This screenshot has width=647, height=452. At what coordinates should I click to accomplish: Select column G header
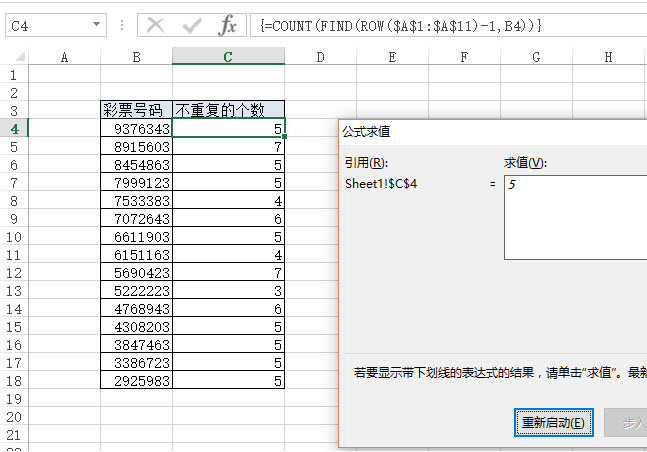(x=536, y=57)
